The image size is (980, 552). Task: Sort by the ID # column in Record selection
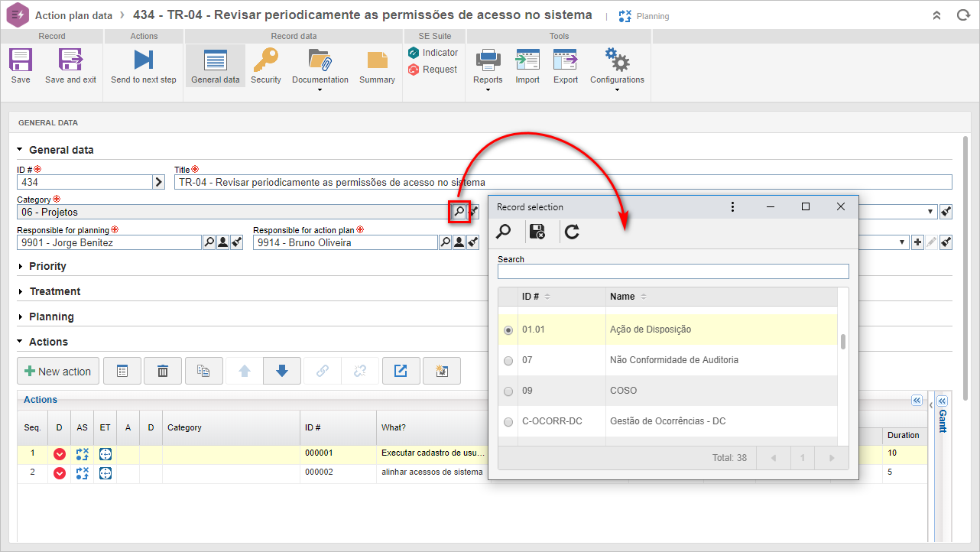562,297
